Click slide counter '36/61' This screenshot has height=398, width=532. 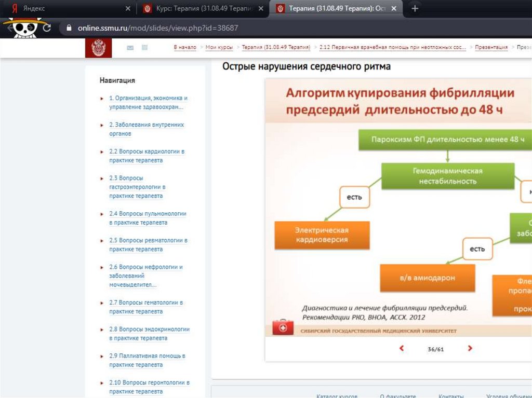(436, 349)
